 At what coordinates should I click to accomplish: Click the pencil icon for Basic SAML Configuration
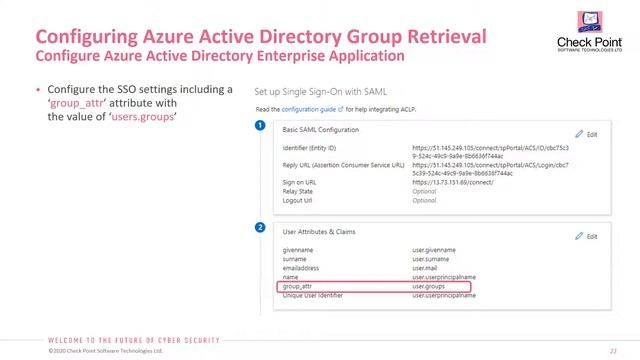(579, 134)
